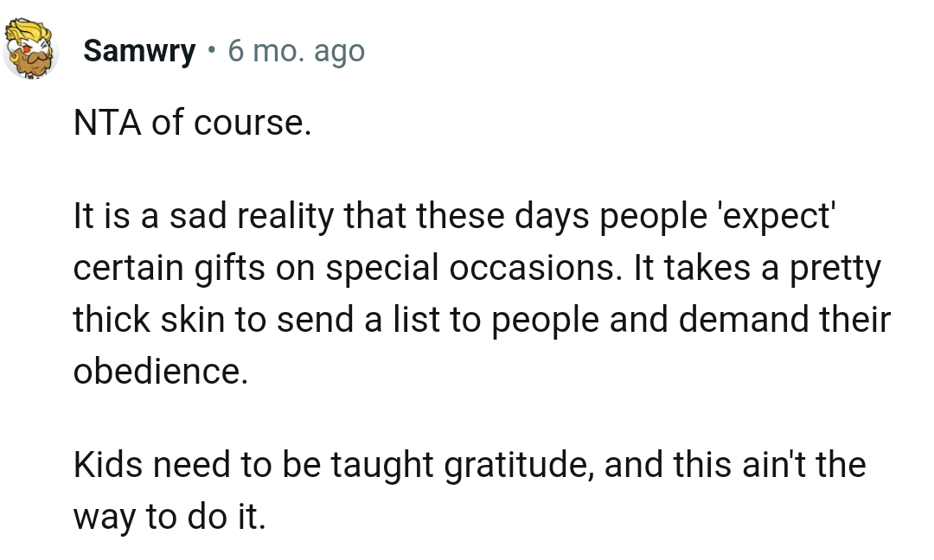Click the dot separator after the username
This screenshot has height=560, width=934.
(212, 52)
